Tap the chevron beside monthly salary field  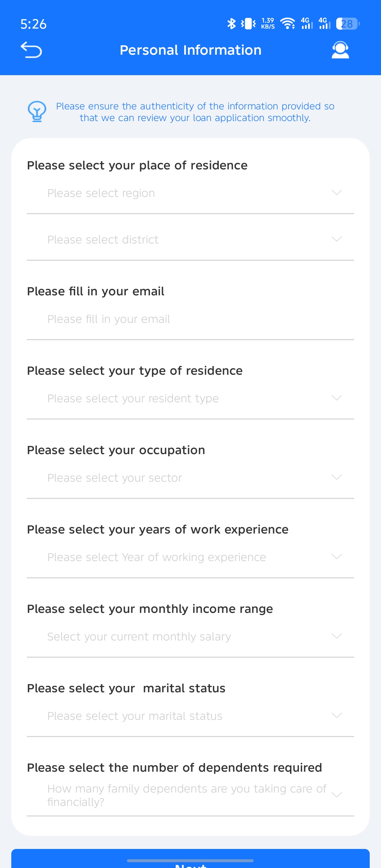pos(337,636)
